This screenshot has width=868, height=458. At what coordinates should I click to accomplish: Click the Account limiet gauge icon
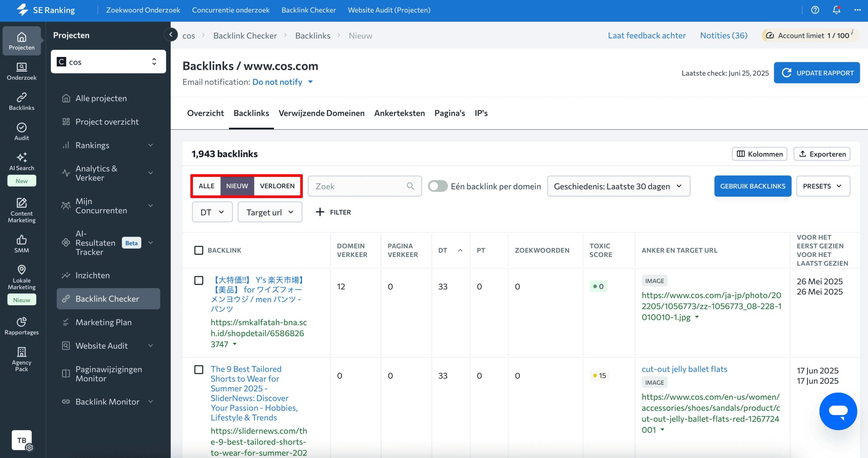[x=770, y=36]
